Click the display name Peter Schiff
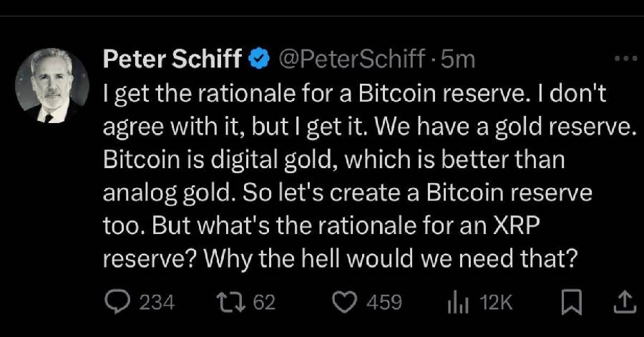This screenshot has height=337, width=644. [172, 58]
